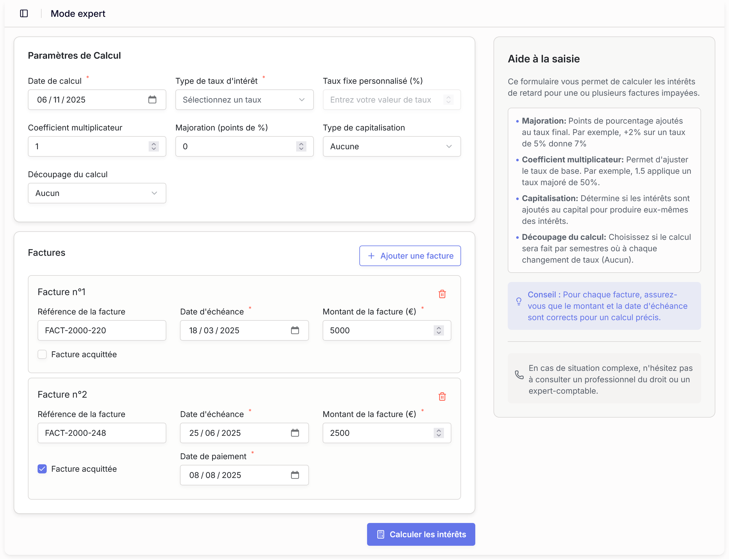Expand Type de capitalisation dropdown
Screen dimensions: 729x560
[392, 146]
